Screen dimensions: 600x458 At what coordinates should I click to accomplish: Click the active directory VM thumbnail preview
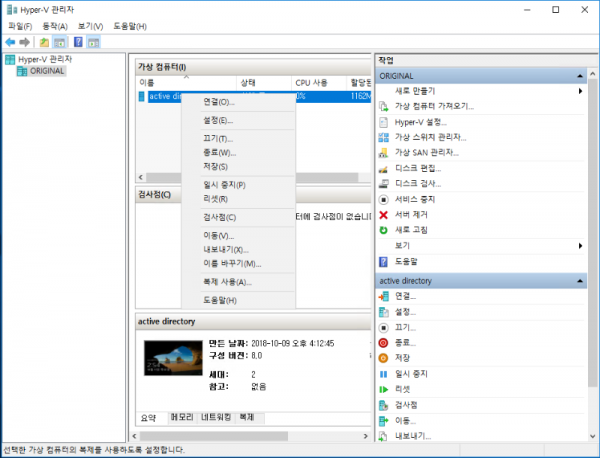(x=173, y=358)
